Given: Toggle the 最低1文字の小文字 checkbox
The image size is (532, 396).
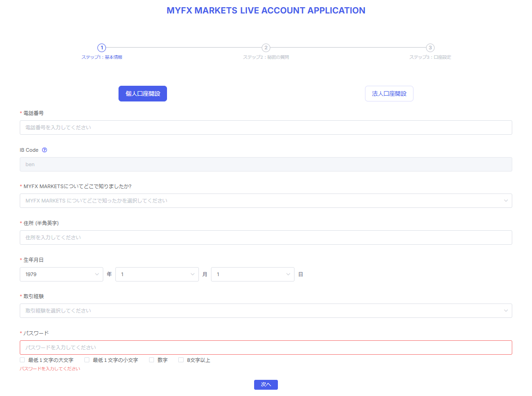Looking at the screenshot, I should (x=87, y=360).
